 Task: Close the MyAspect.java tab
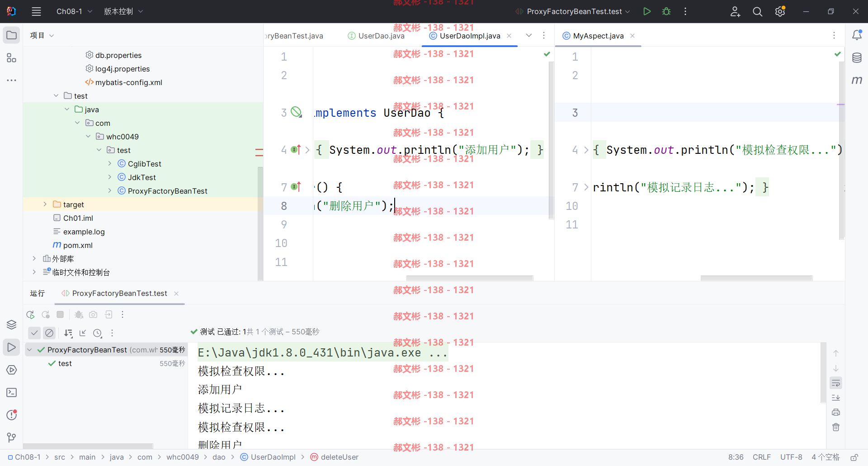point(632,36)
